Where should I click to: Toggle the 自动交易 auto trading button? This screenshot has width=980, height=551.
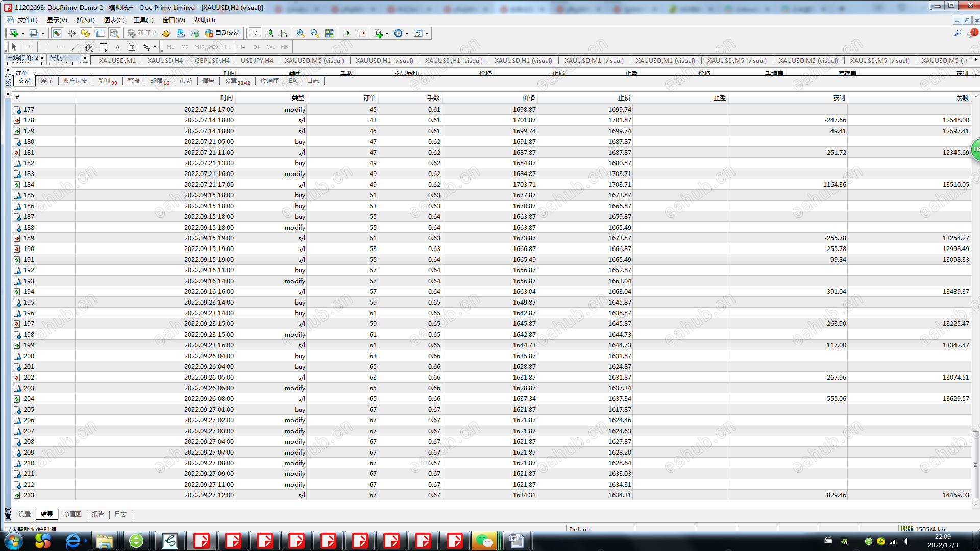[x=223, y=33]
